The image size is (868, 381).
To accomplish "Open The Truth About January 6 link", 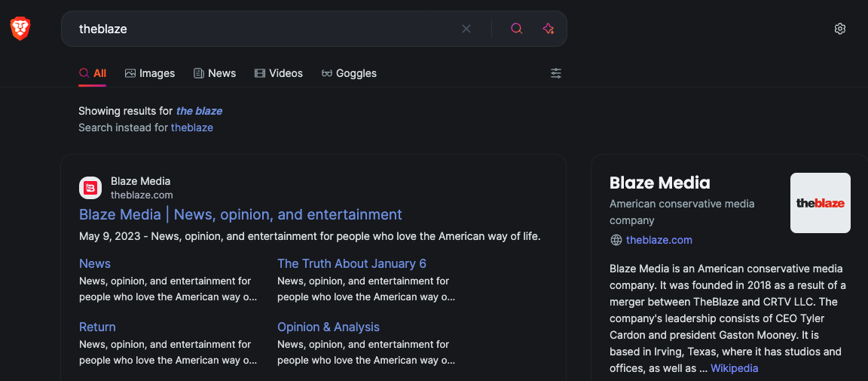I will 352,263.
